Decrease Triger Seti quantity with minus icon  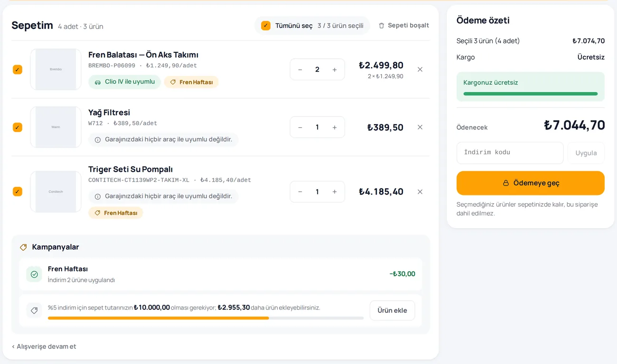coord(300,192)
